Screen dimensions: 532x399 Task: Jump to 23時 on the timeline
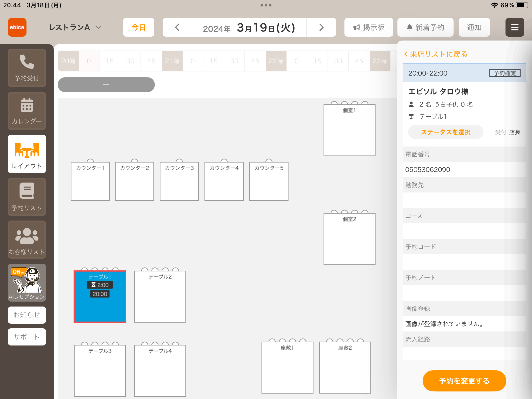(x=380, y=61)
